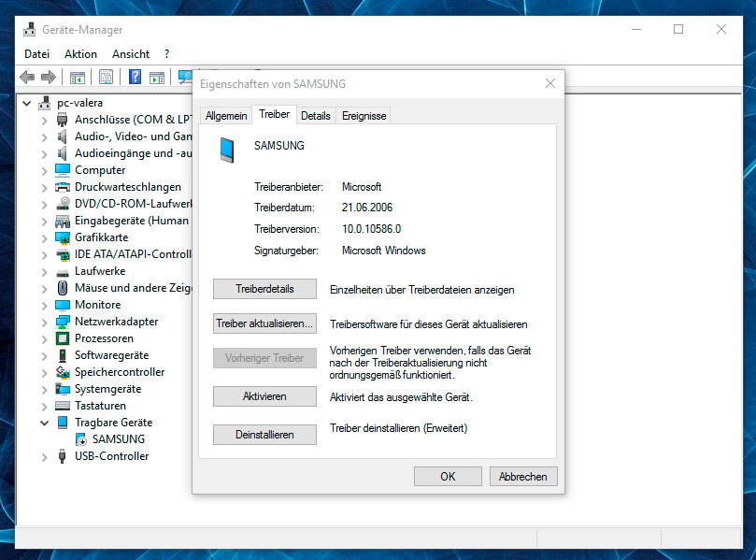Open the Ansicht menu
Screen dimensions: 756x560
point(131,54)
